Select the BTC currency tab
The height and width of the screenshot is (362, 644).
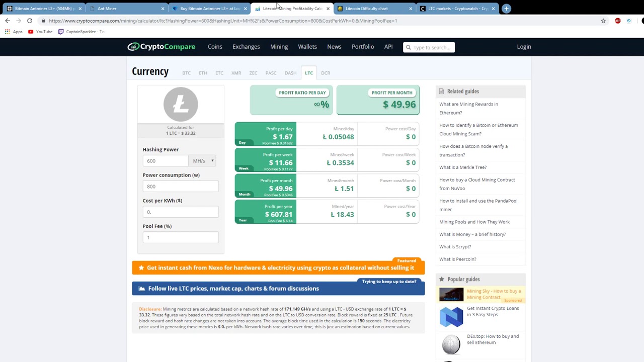(x=186, y=73)
